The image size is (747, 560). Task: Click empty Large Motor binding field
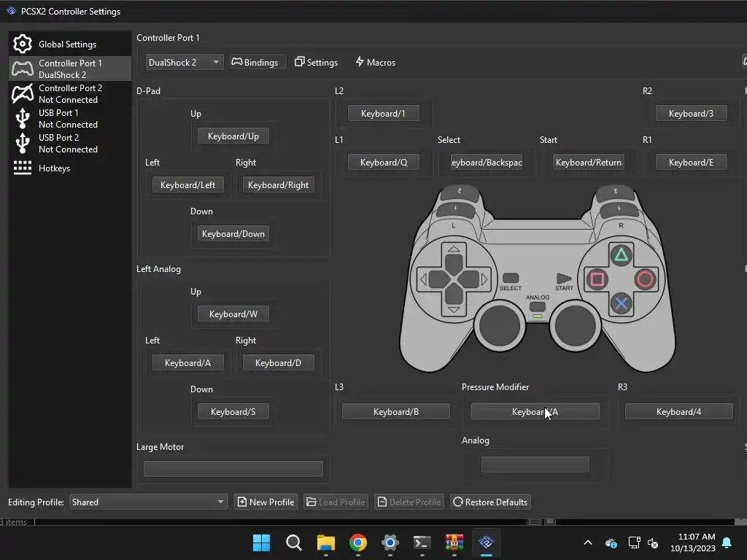coord(233,469)
